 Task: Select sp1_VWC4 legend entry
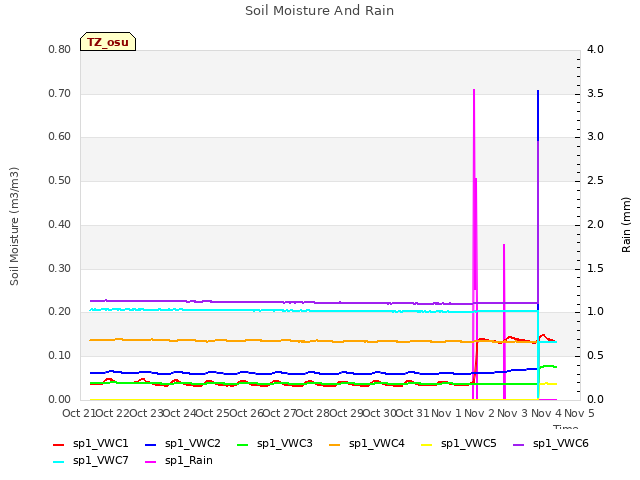coord(367,444)
